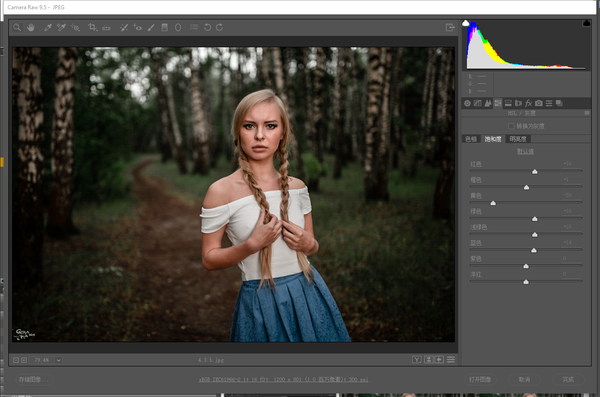The width and height of the screenshot is (600, 397).
Task: Switch to the 饱和度 tab
Action: [x=493, y=139]
